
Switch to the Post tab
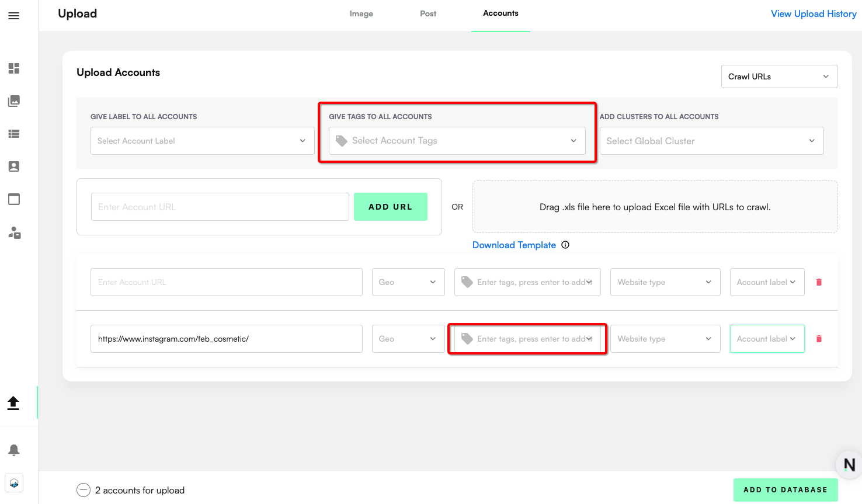pos(428,13)
